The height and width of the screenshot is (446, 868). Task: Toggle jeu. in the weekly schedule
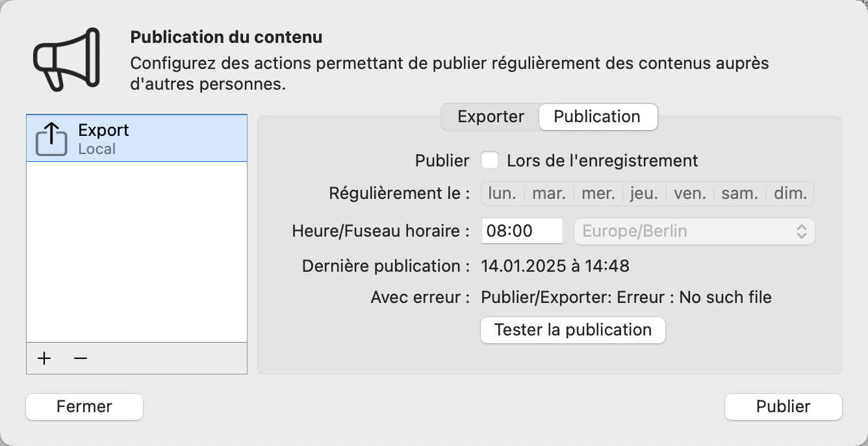(x=644, y=193)
